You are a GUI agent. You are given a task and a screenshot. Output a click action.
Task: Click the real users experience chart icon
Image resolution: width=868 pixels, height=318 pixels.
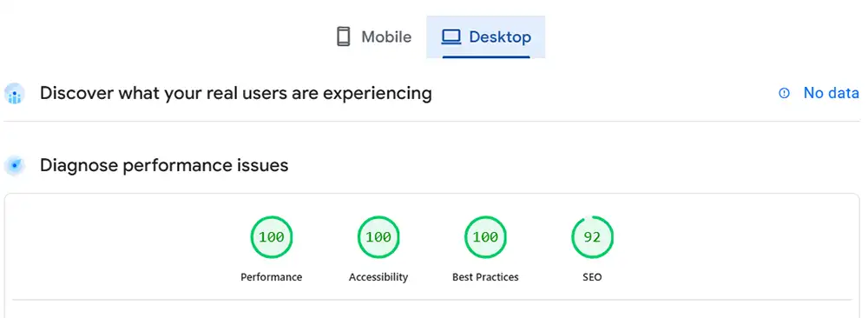click(15, 94)
